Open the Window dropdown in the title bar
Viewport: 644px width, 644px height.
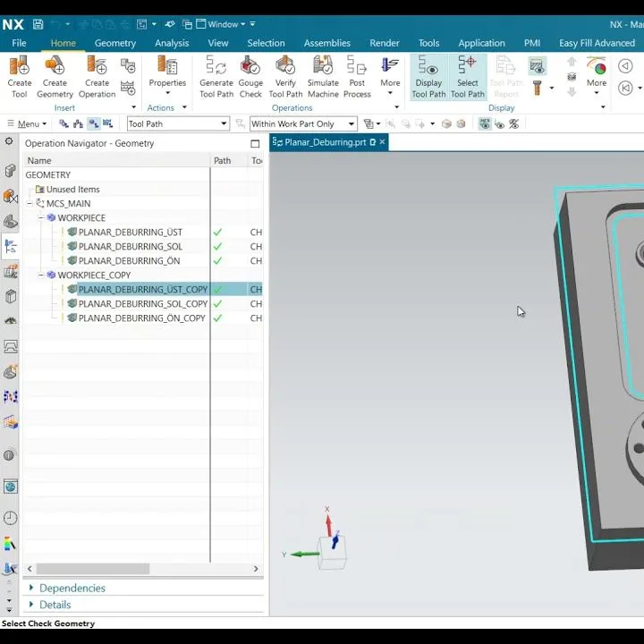coord(226,24)
